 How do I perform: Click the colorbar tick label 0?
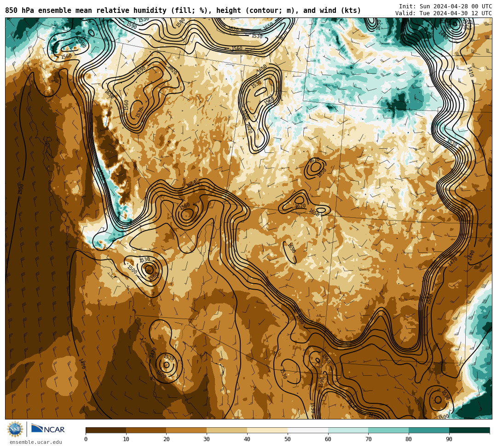pos(86,439)
